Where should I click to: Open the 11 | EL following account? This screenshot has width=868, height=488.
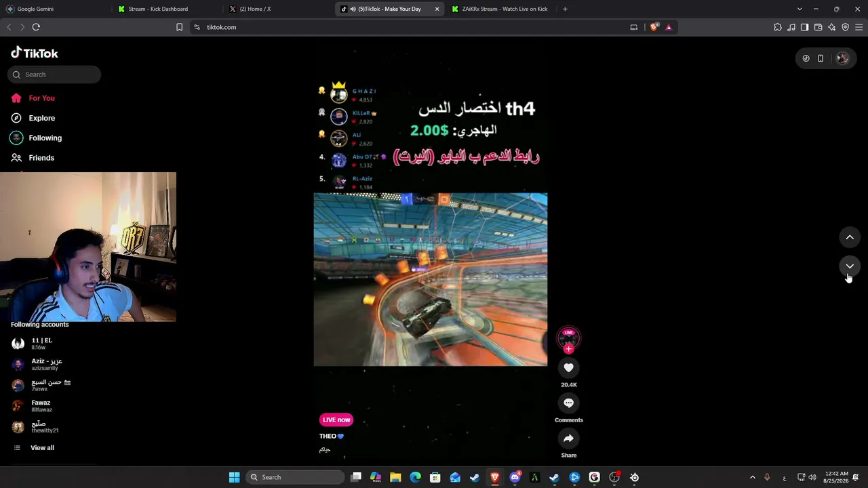tap(41, 343)
